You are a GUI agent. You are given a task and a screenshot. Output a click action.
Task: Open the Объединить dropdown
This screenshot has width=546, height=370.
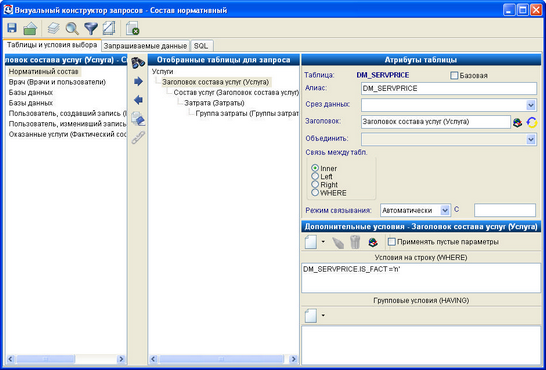(531, 140)
